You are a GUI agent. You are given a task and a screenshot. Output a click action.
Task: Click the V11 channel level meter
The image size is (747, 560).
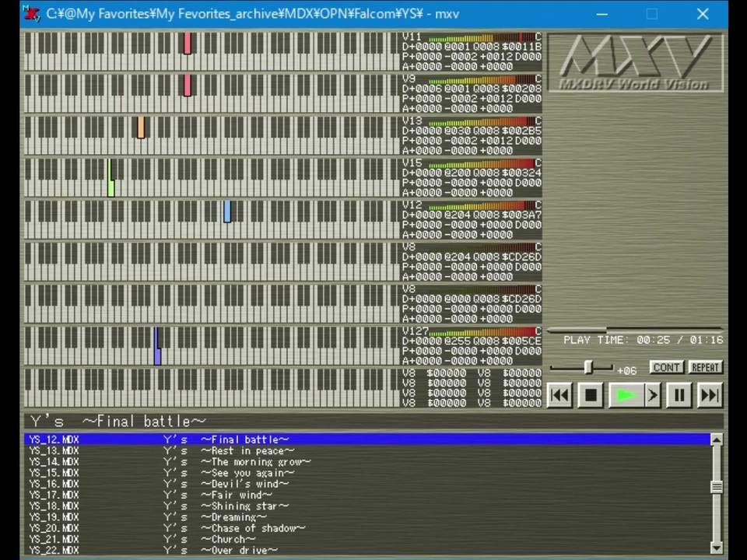481,37
